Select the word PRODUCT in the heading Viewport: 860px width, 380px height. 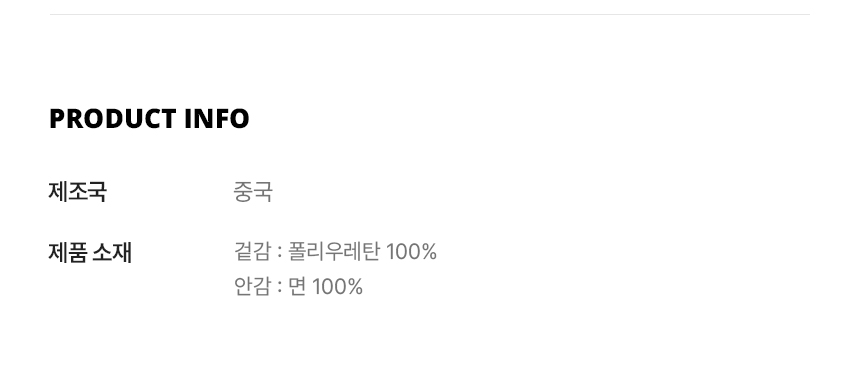113,119
